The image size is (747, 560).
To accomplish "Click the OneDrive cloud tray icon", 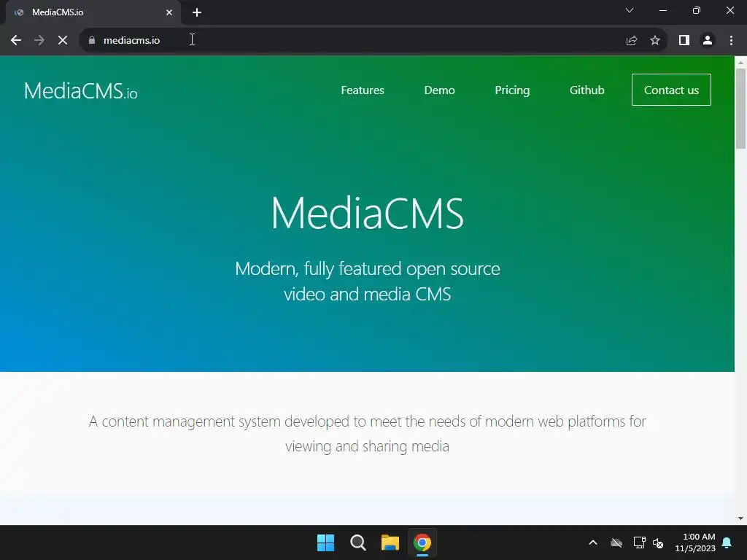I will tap(616, 542).
